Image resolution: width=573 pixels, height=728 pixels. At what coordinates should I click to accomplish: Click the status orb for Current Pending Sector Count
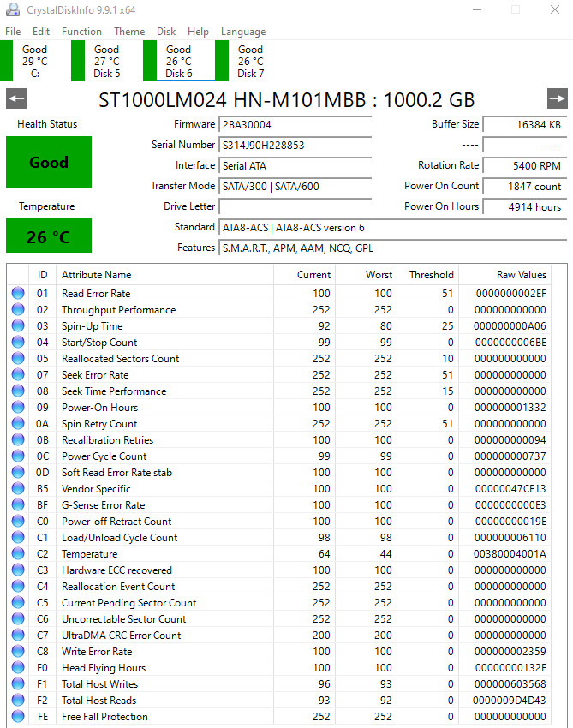[18, 602]
